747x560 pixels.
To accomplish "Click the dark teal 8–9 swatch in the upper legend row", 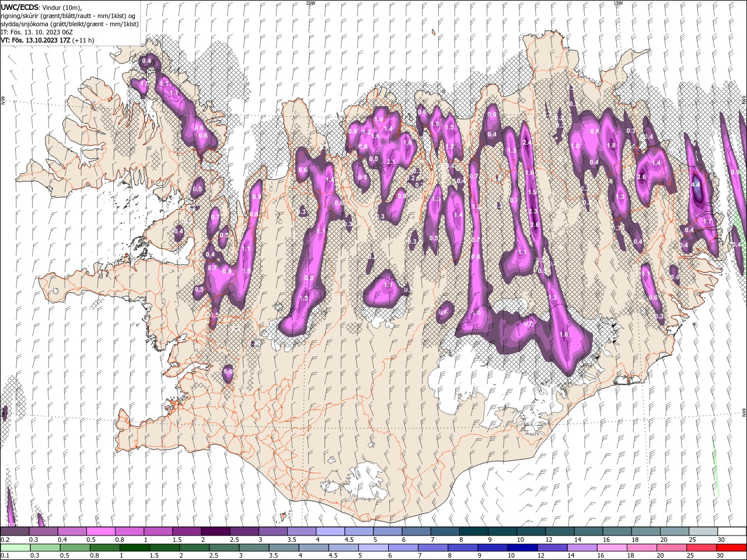I will coord(474,531).
